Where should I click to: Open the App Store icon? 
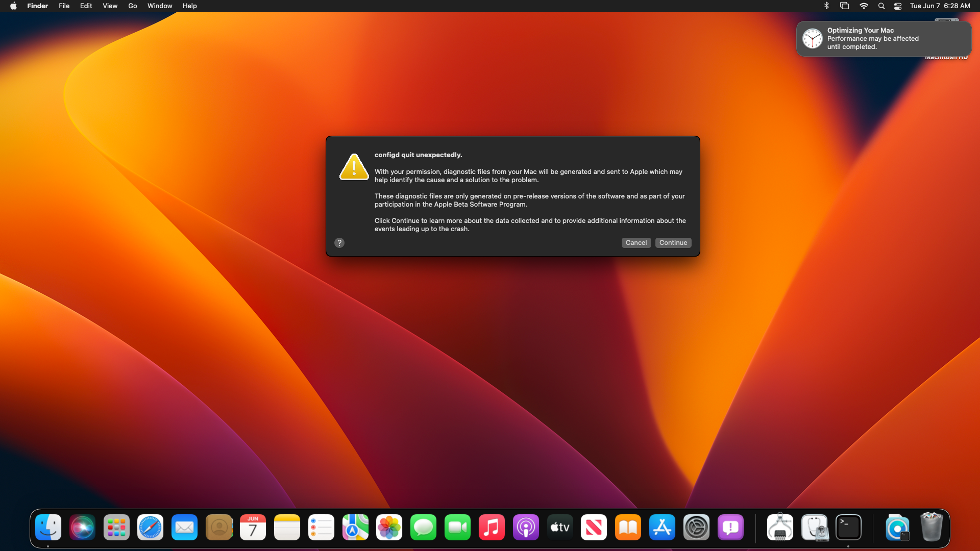[662, 528]
